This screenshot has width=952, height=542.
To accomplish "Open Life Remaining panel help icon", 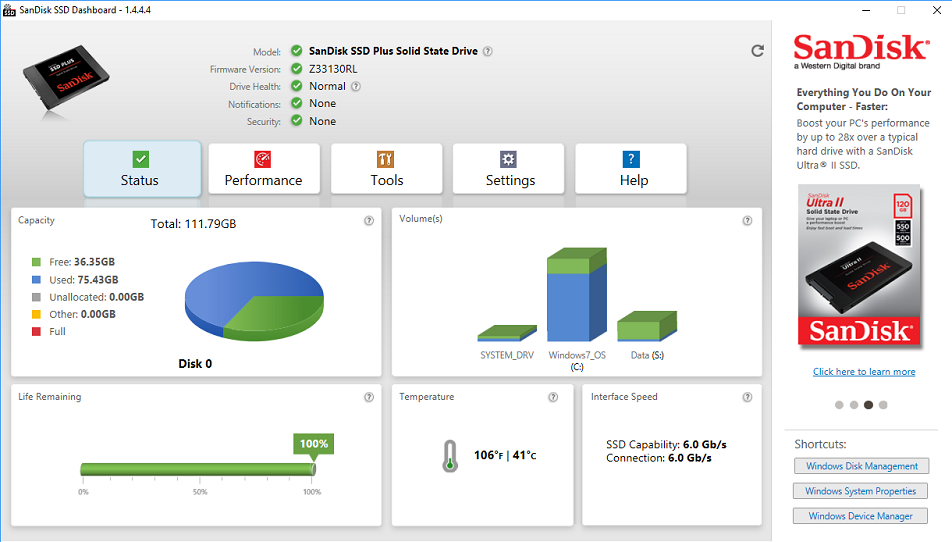I will click(369, 398).
